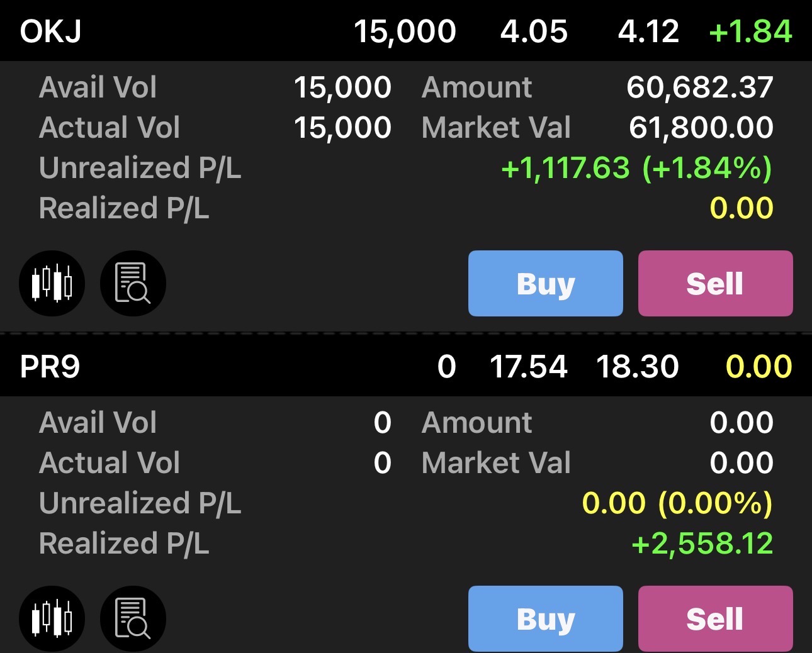This screenshot has height=653, width=812.
Task: Tap the Sell button for PR9
Action: pyautogui.click(x=715, y=618)
